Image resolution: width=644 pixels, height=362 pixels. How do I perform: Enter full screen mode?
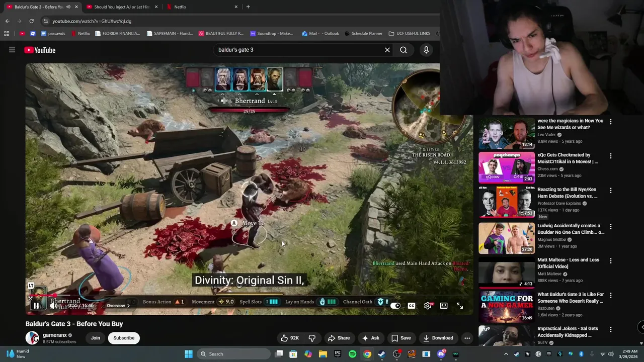click(x=460, y=306)
